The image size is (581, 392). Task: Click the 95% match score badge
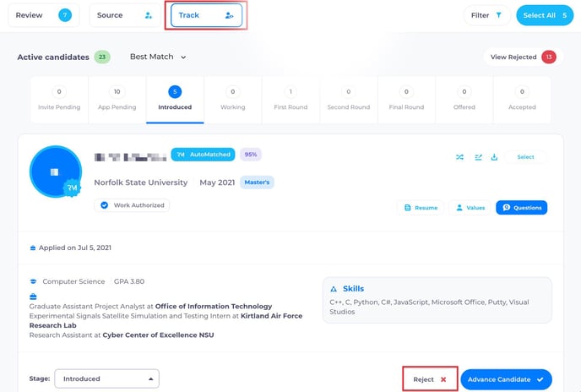tap(251, 155)
